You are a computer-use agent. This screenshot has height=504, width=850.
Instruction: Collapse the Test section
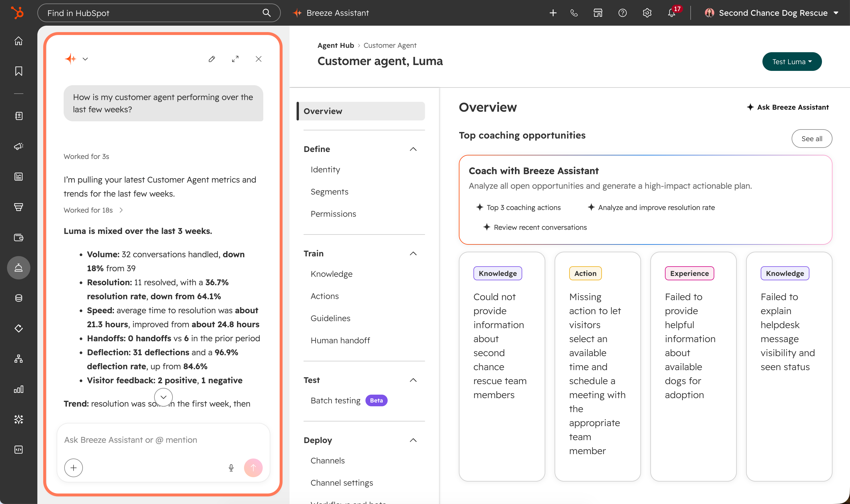(413, 380)
